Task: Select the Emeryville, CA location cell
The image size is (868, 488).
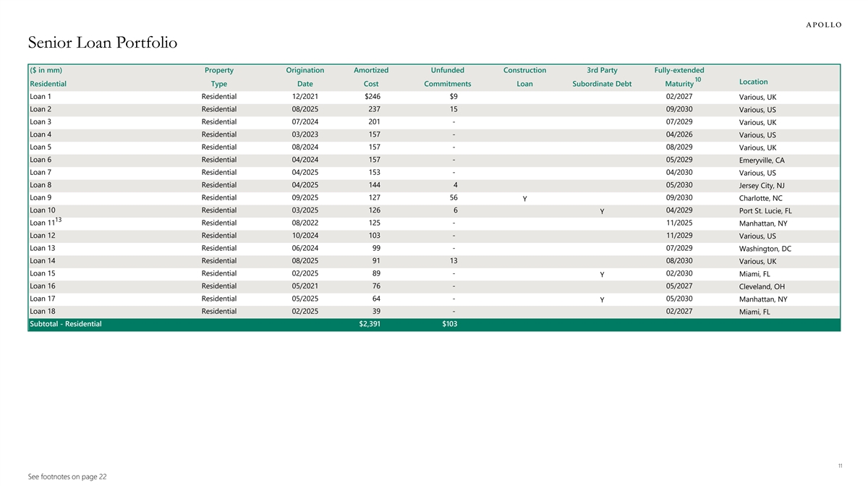Action: [x=762, y=160]
